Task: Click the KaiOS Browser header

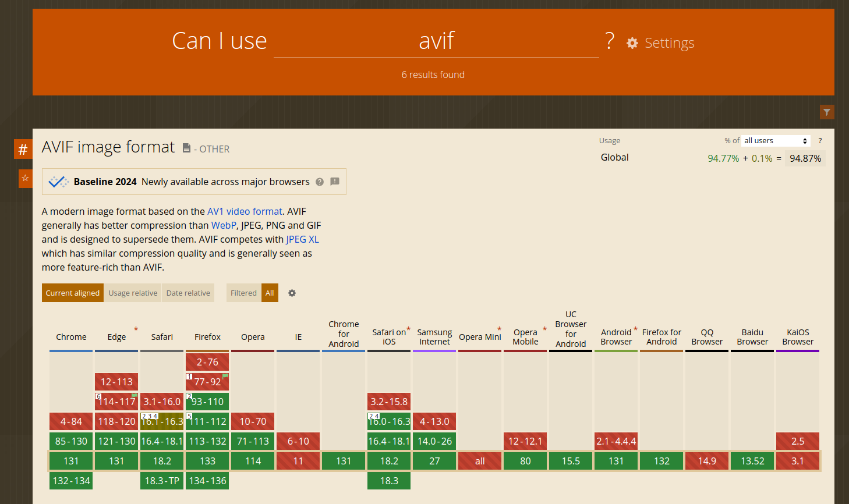Action: pos(798,337)
